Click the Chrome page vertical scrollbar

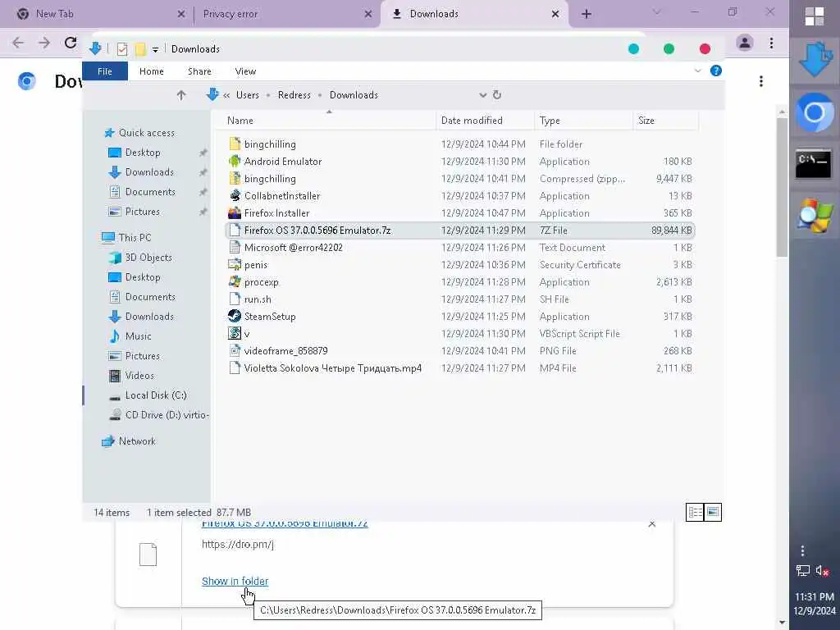(782, 188)
